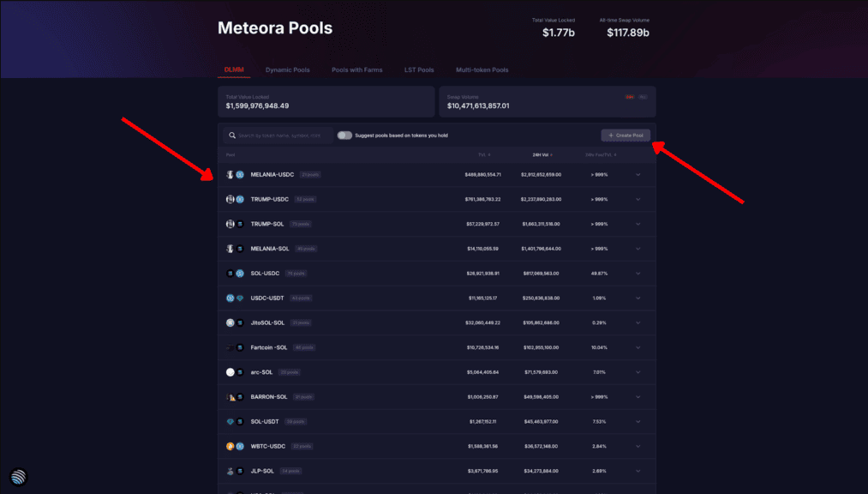Expand the SOL-USDC pool row
The width and height of the screenshot is (868, 494).
pyautogui.click(x=638, y=274)
